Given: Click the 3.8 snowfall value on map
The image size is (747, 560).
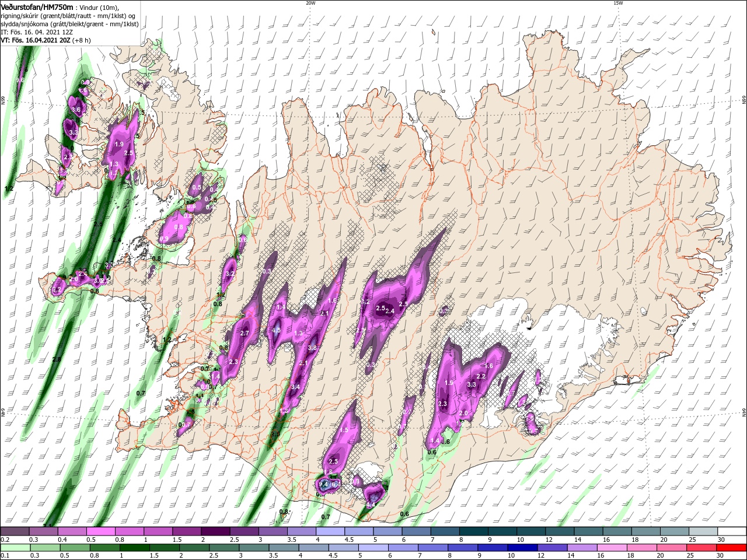Looking at the screenshot, I should [312, 348].
